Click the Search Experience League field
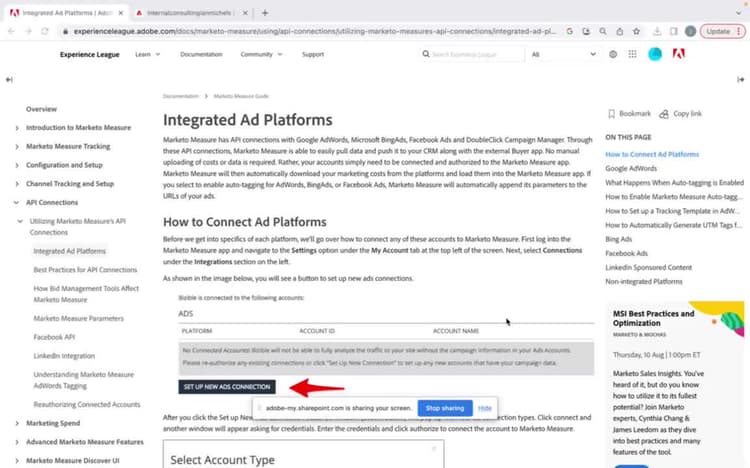The image size is (750, 468). coord(474,54)
